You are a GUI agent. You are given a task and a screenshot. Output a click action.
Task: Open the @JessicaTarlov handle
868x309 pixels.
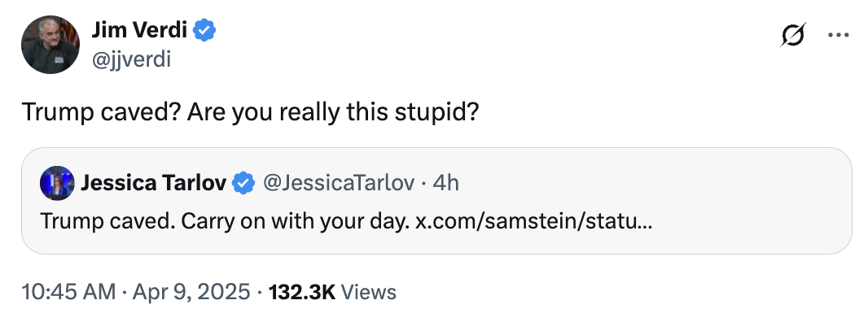pyautogui.click(x=338, y=182)
